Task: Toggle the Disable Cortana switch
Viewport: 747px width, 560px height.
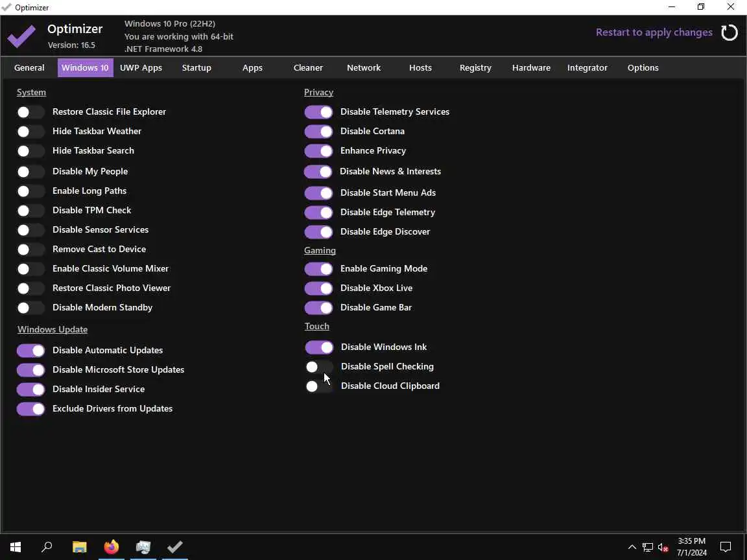Action: point(318,132)
